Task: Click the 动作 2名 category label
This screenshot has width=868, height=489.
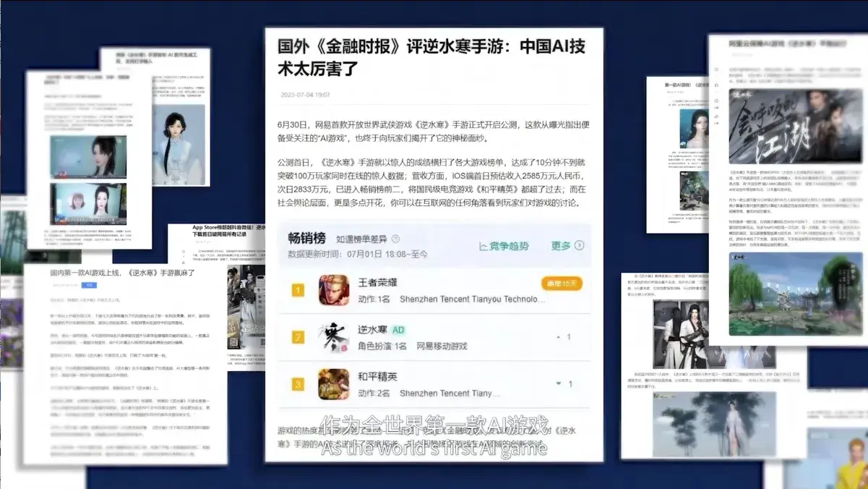Action: pyautogui.click(x=374, y=393)
